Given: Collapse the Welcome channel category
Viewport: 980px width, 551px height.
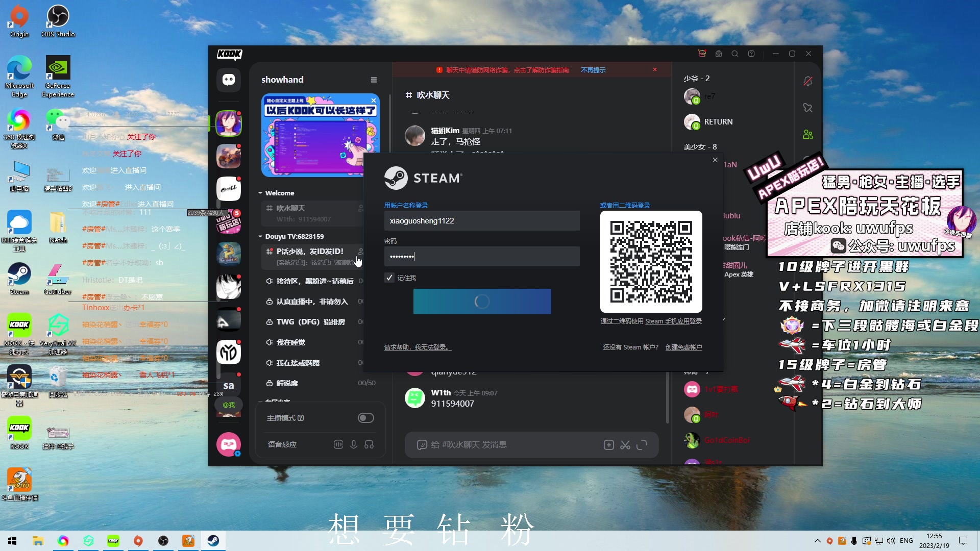Looking at the screenshot, I should tap(276, 193).
